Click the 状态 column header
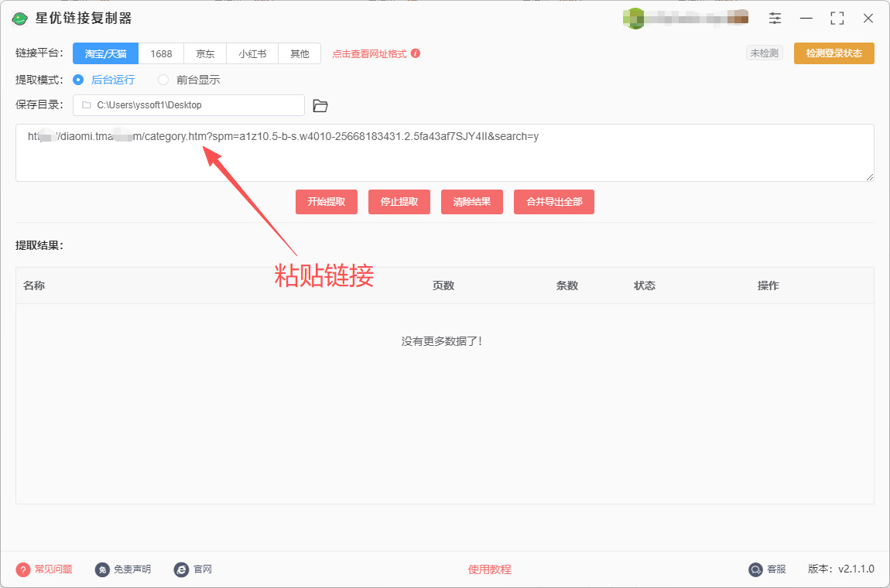The height and width of the screenshot is (588, 890). tap(645, 285)
